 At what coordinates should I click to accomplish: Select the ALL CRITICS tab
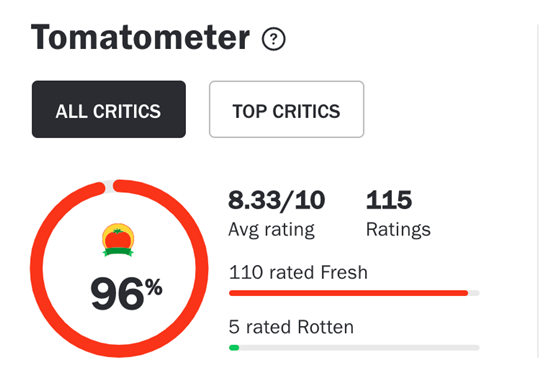109,109
